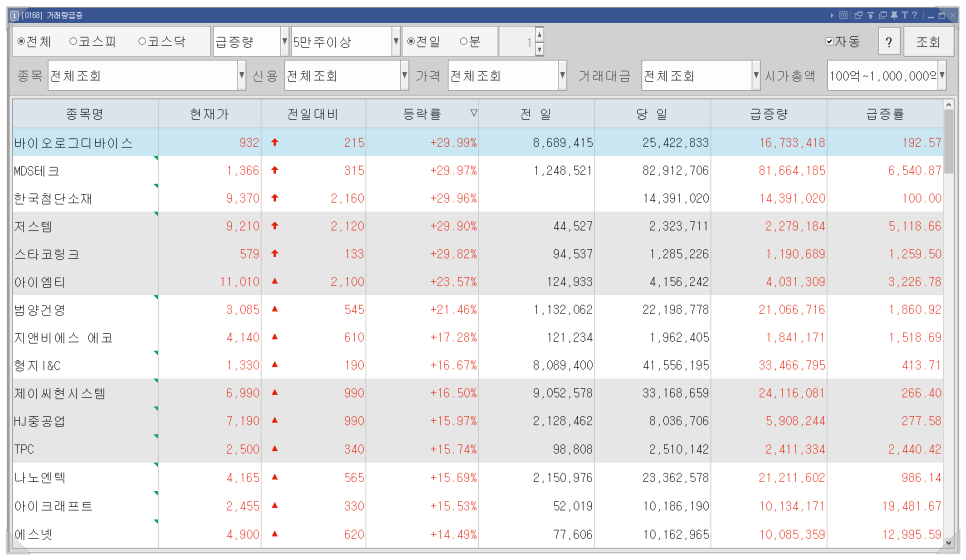Select the 전체 market radio button
966x560 pixels.
coord(21,41)
